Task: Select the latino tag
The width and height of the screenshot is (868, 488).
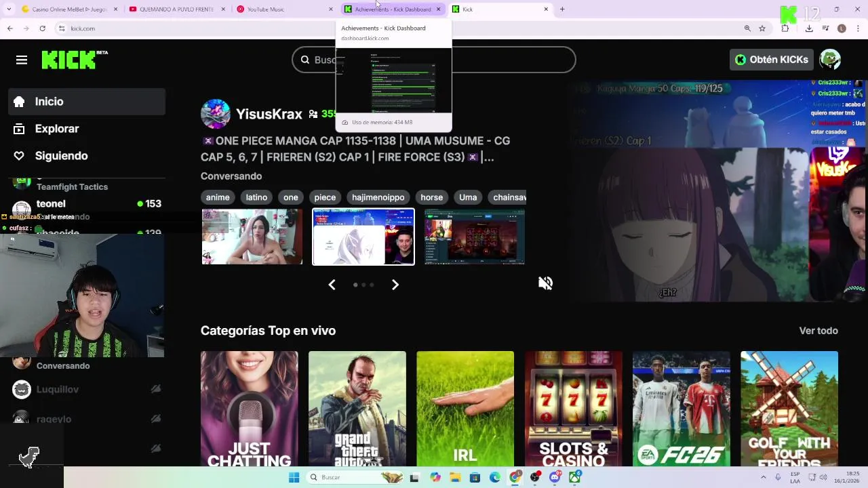Action: click(256, 197)
